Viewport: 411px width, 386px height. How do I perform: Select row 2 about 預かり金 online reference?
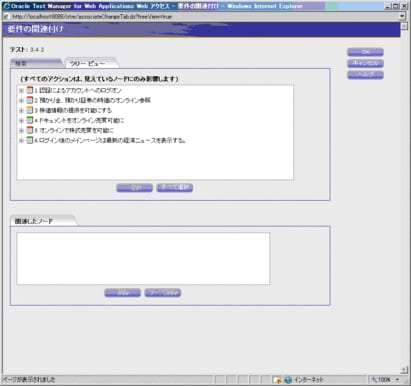click(93, 100)
